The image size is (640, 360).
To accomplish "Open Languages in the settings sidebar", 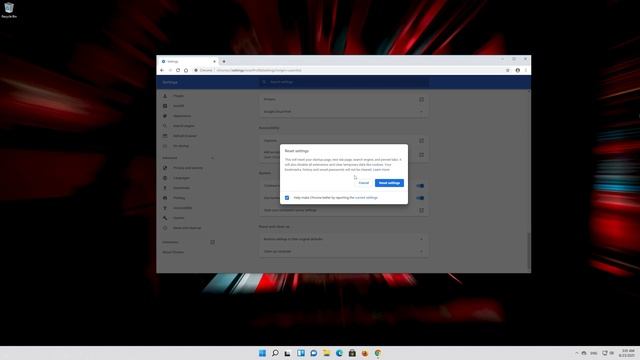I will tap(181, 178).
